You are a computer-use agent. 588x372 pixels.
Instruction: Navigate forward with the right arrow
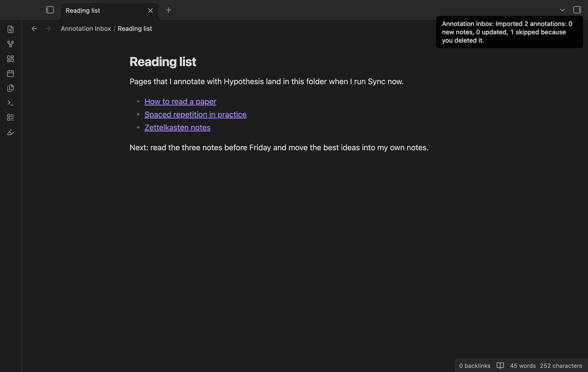(x=48, y=28)
